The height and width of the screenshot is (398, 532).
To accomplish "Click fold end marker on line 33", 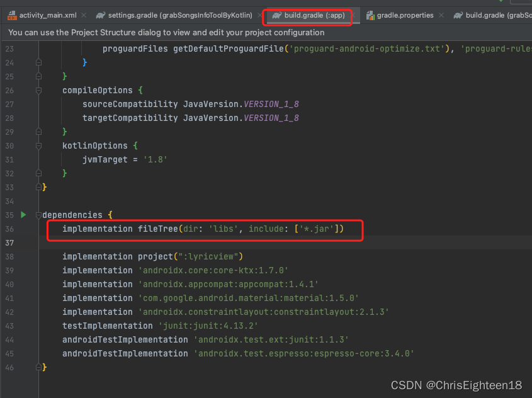I will [x=38, y=187].
